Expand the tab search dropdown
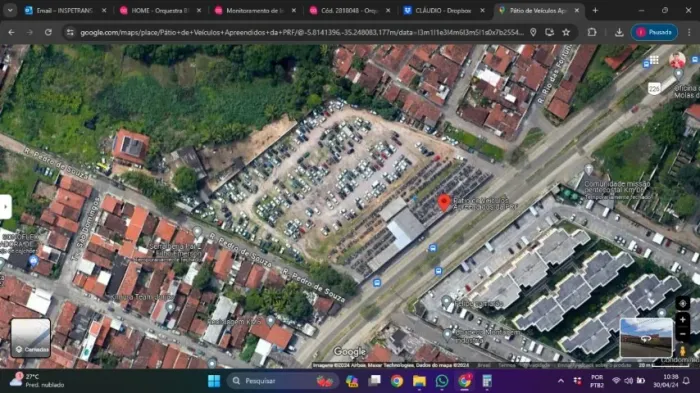The image size is (700, 393). pyautogui.click(x=10, y=10)
